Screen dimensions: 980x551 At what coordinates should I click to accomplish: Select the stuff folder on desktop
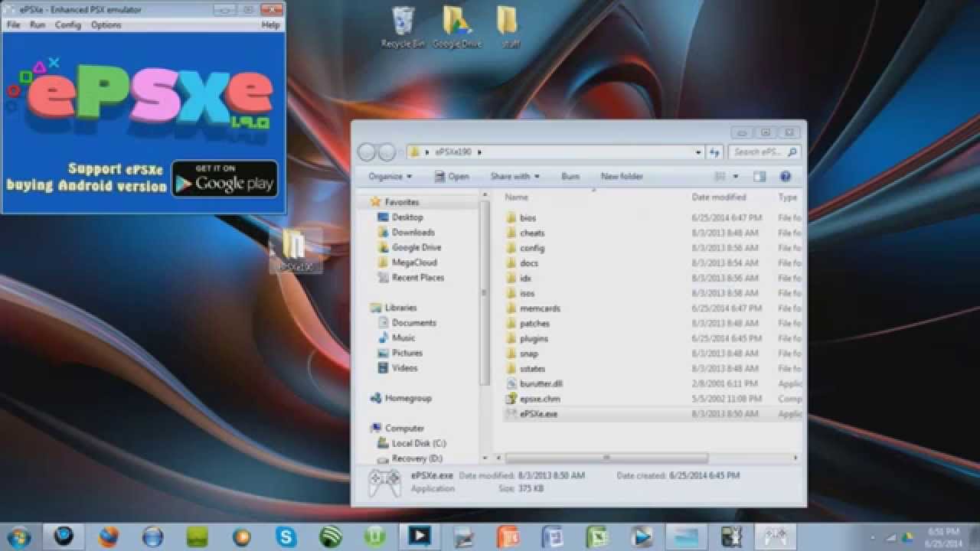[509, 28]
